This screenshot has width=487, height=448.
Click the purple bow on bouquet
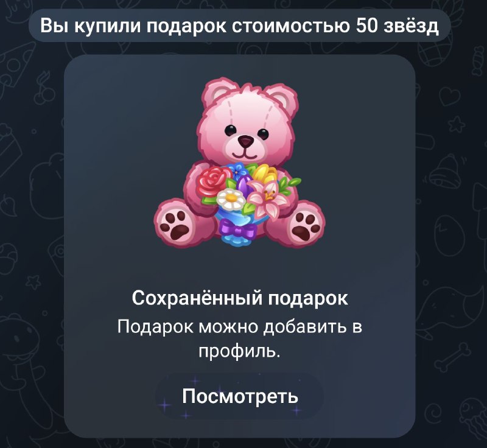coord(237,231)
